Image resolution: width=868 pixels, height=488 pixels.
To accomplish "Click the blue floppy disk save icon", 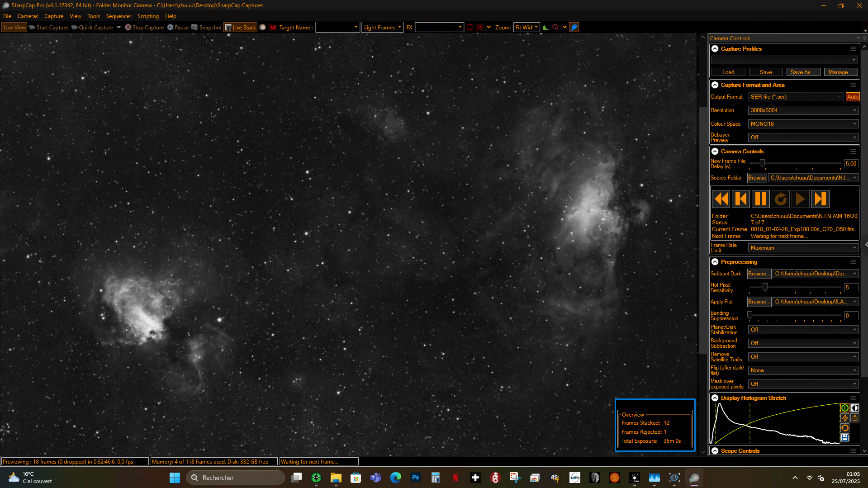I will coord(844,438).
